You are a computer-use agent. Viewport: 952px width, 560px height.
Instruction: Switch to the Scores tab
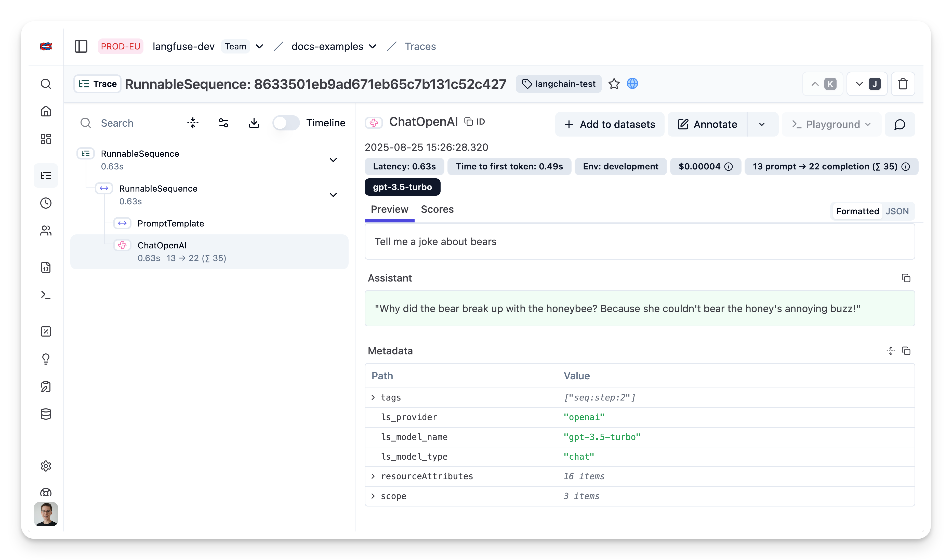pyautogui.click(x=437, y=209)
